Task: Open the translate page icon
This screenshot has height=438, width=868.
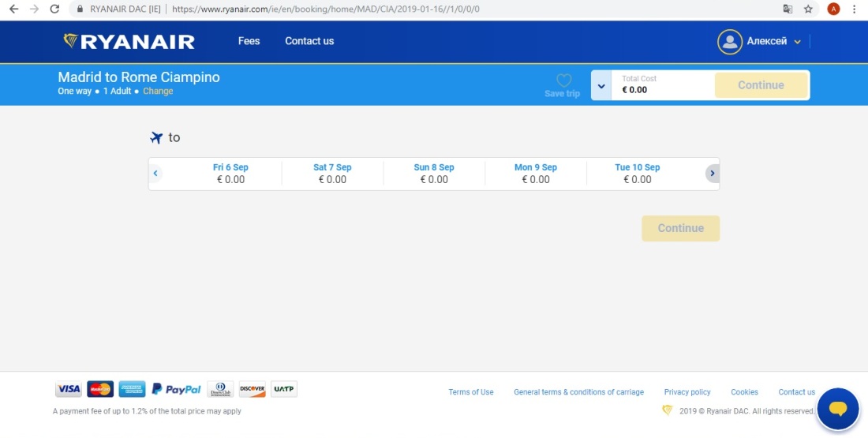Action: click(788, 9)
